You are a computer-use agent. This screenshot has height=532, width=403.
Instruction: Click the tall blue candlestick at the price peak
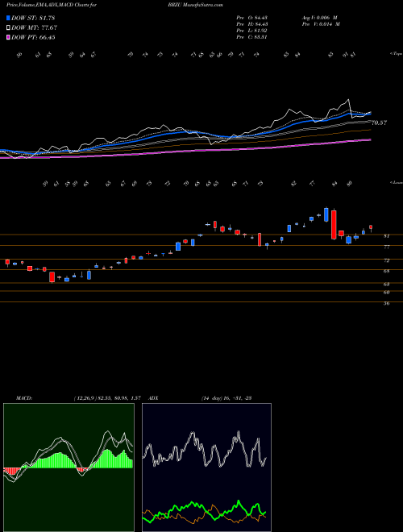pyautogui.click(x=326, y=214)
